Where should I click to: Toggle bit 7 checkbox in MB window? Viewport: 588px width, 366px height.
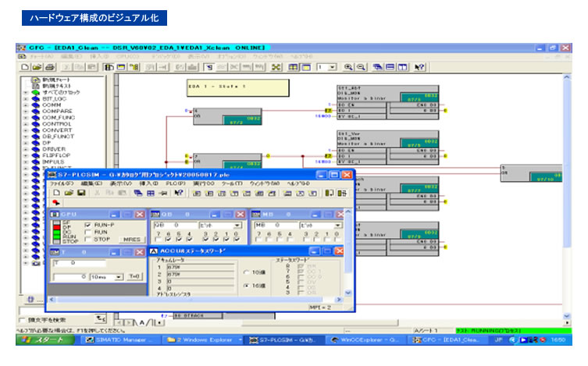[258, 239]
